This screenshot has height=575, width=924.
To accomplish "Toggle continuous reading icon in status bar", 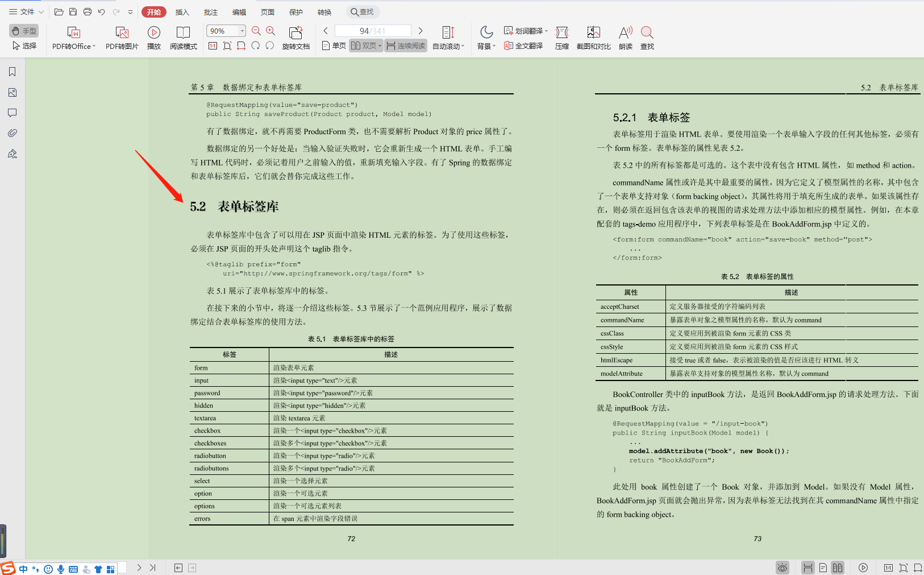I will (808, 568).
